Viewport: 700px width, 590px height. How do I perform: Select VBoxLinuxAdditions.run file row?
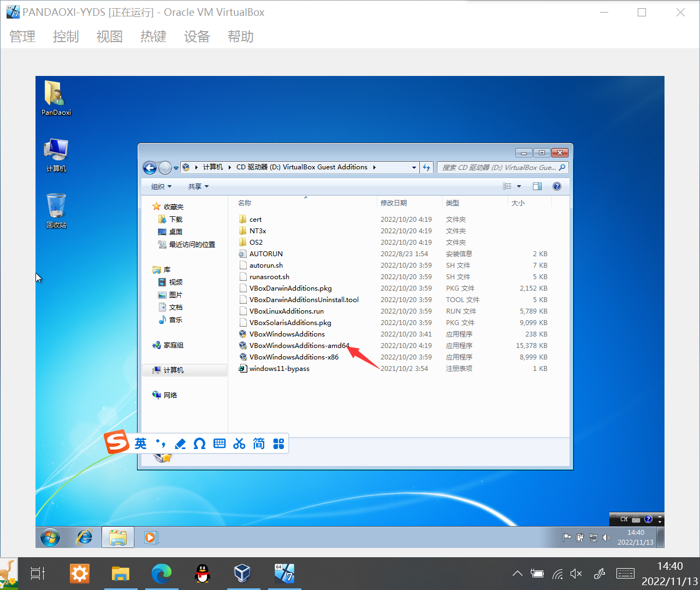coord(393,311)
